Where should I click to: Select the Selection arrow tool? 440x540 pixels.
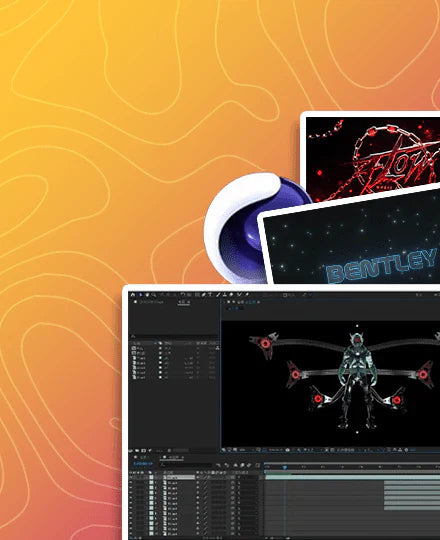tap(140, 295)
